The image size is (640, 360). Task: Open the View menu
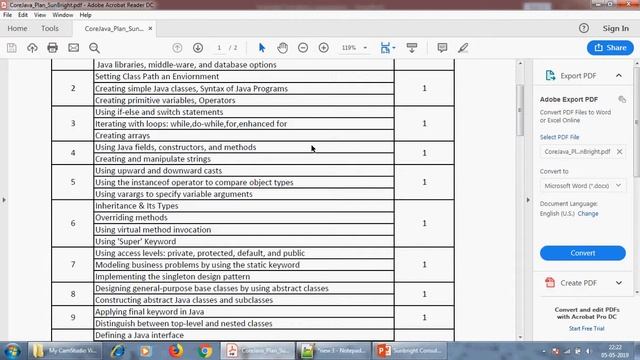coord(40,15)
